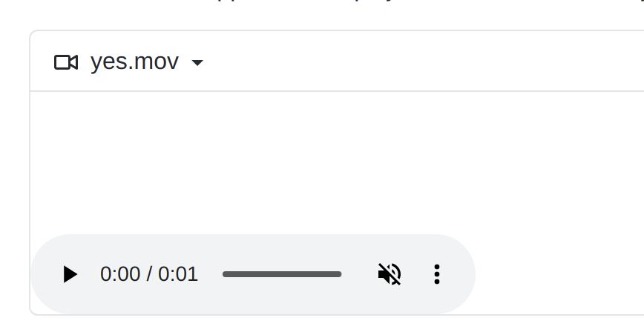Open video options via vertical ellipsis

coord(436,274)
